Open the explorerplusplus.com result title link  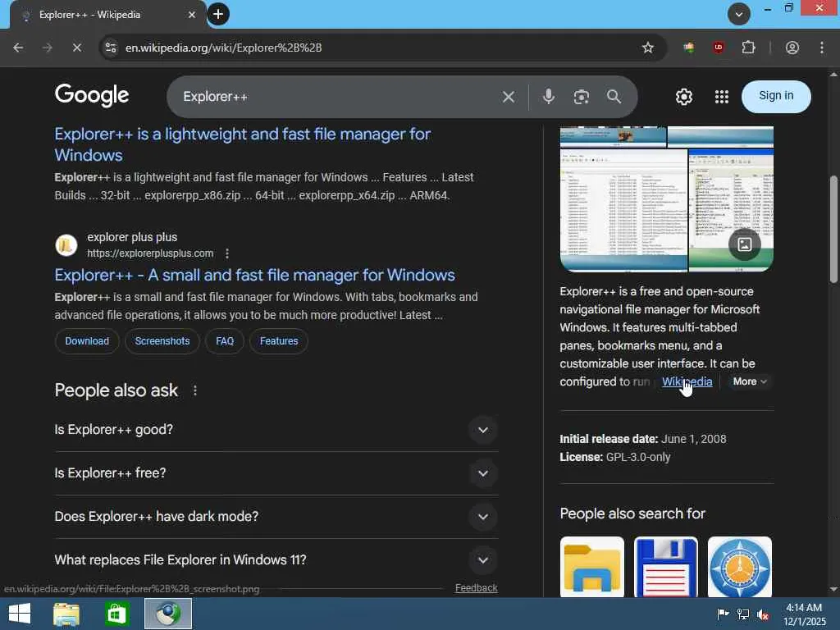(x=254, y=276)
